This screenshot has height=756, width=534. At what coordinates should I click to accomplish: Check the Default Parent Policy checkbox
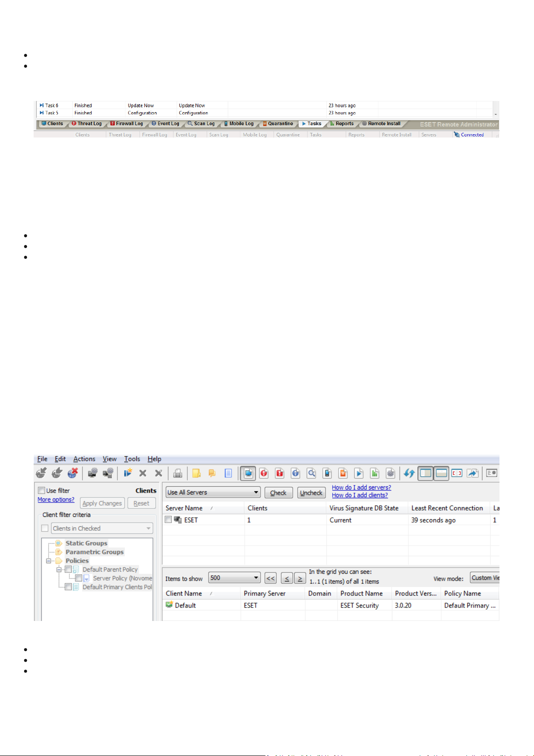[68, 569]
